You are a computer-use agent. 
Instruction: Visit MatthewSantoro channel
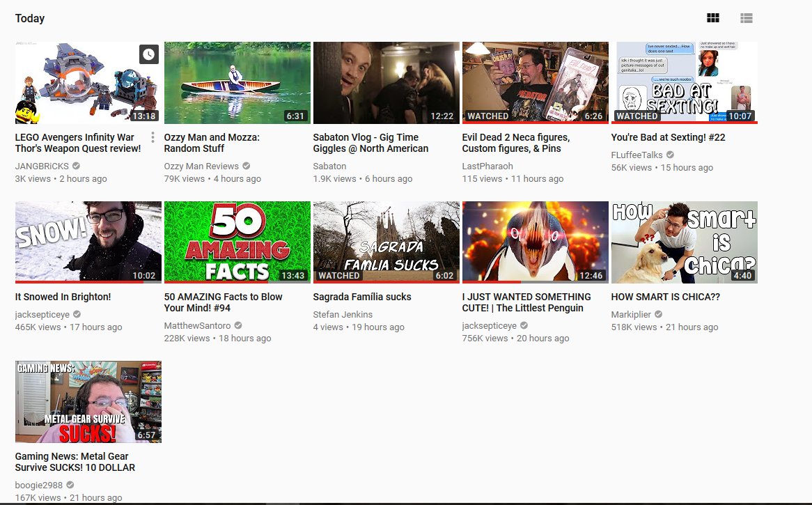coord(197,325)
